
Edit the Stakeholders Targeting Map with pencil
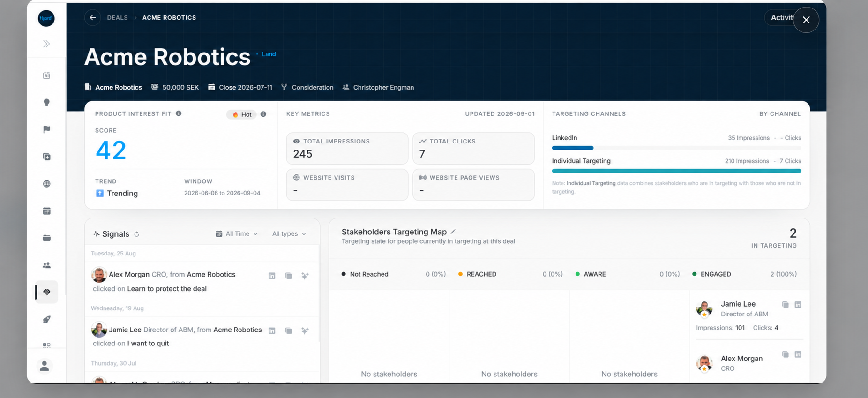[x=453, y=232]
